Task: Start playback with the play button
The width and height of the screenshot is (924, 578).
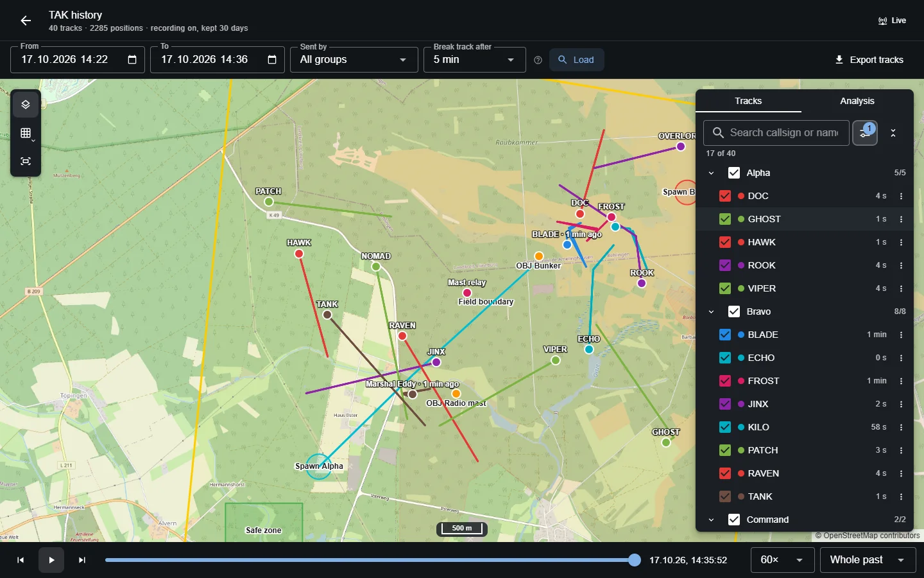Action: 51,560
